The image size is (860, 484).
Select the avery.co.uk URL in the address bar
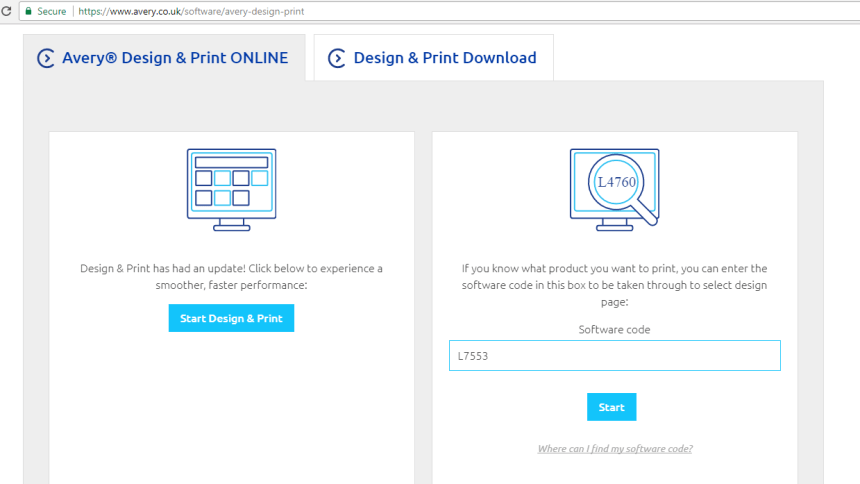point(191,12)
